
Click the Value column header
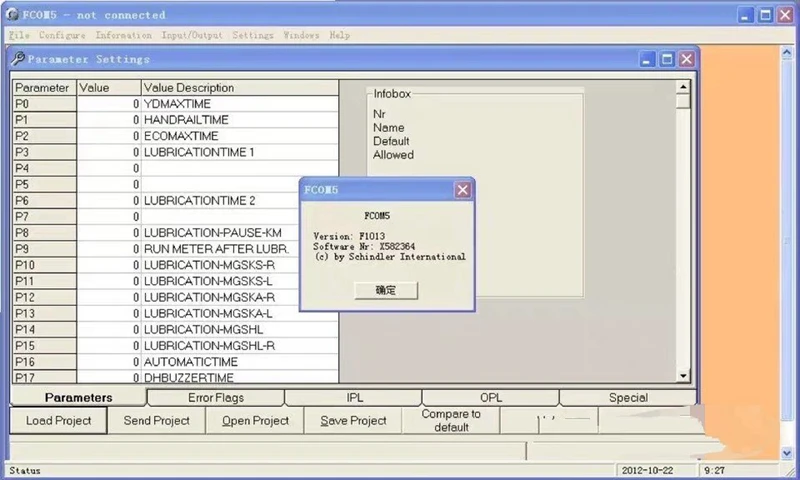109,88
